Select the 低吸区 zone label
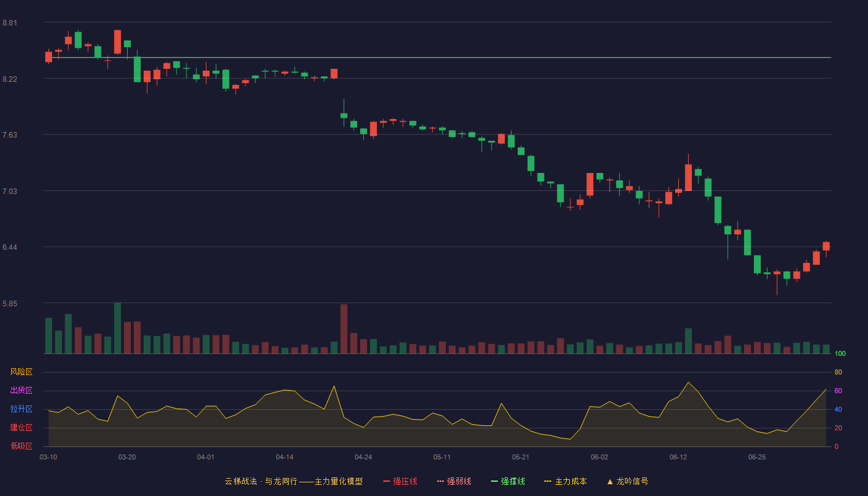The width and height of the screenshot is (868, 496). point(21,446)
